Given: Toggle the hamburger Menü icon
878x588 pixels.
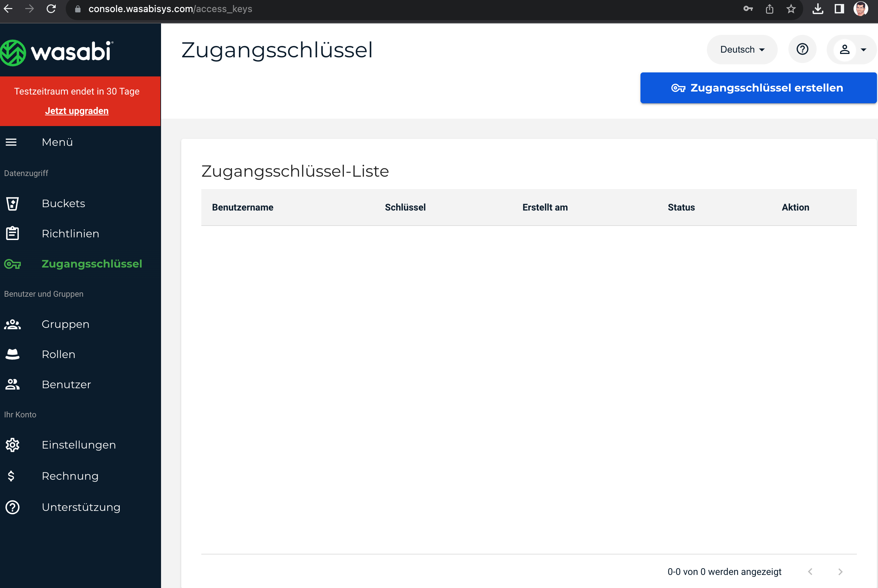Looking at the screenshot, I should 11,142.
